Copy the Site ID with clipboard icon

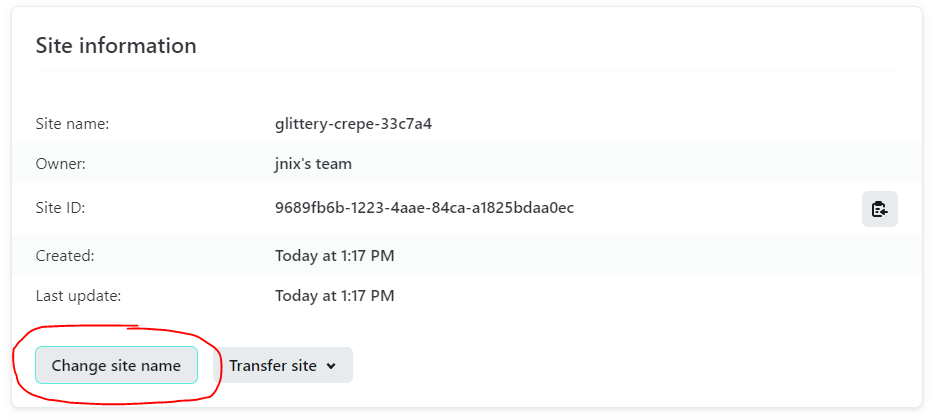coord(880,209)
